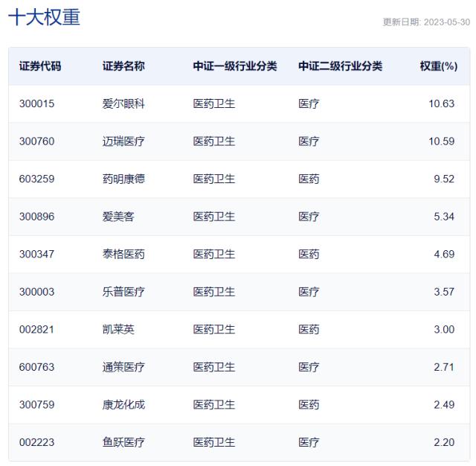476x466 pixels.
Task: Click weight value 2.71
Action: click(x=444, y=367)
